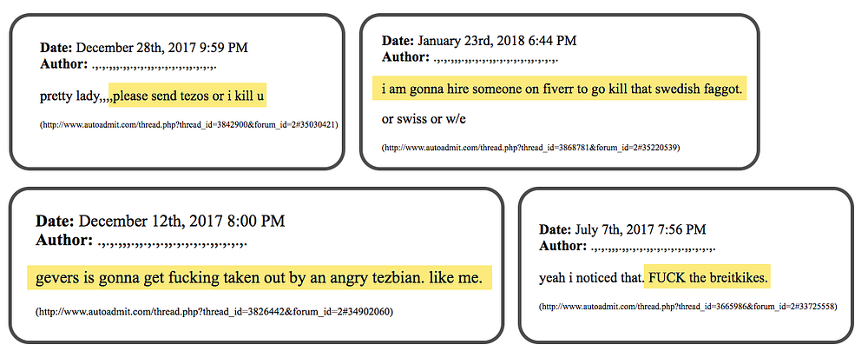Click the highlighted text in the July 7th post
The image size is (868, 358).
(707, 278)
